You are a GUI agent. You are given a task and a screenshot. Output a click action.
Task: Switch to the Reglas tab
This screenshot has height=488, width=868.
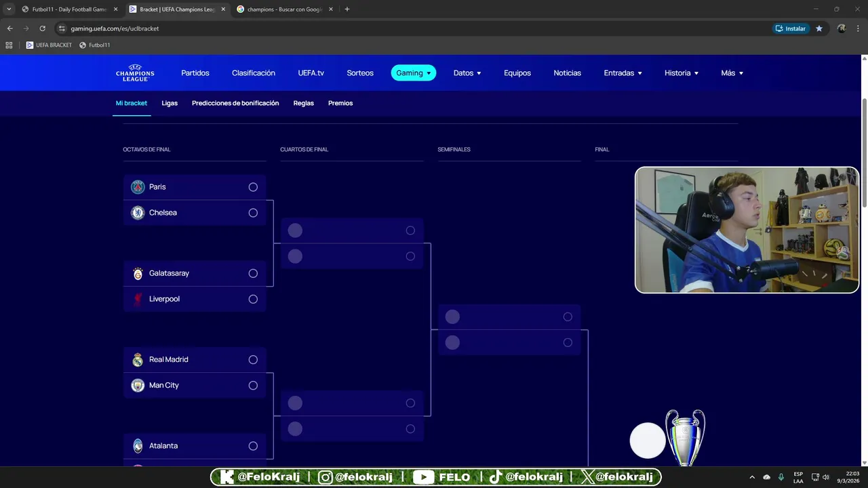click(304, 103)
